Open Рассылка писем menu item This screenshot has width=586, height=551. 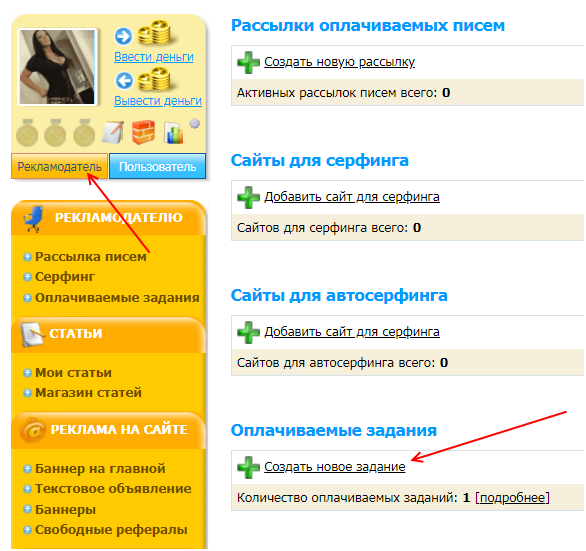[x=91, y=257]
